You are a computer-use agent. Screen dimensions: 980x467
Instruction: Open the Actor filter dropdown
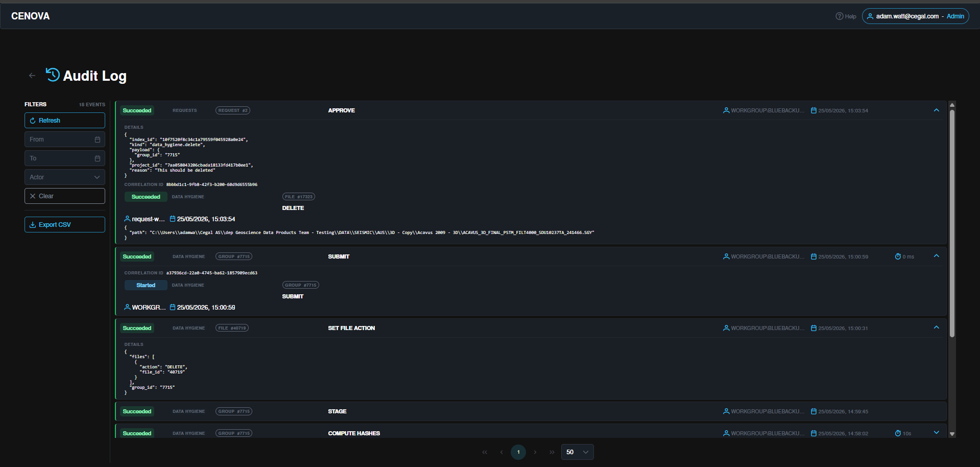pyautogui.click(x=65, y=177)
